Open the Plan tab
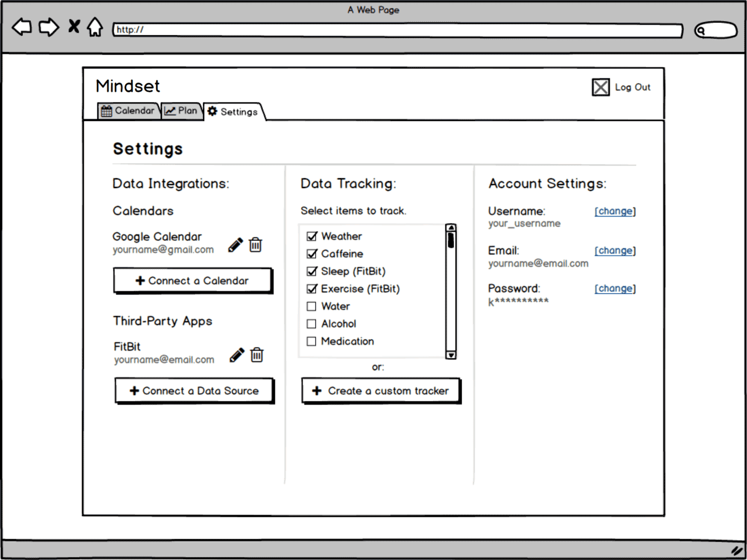Image resolution: width=747 pixels, height=560 pixels. coord(181,111)
